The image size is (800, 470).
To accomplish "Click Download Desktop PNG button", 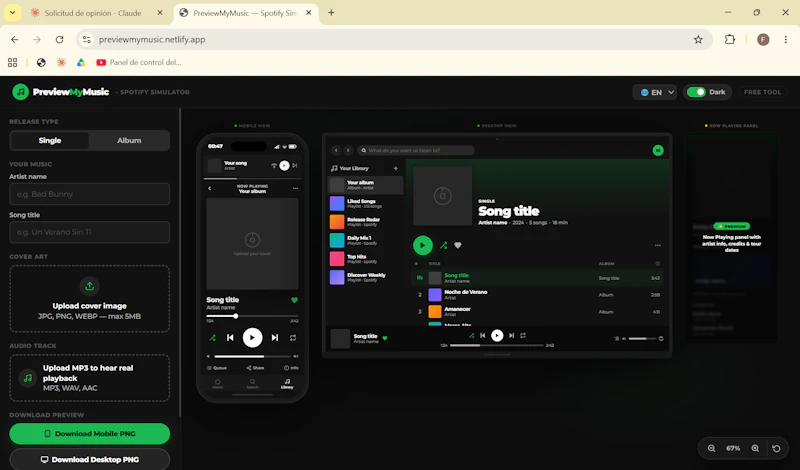I will [x=90, y=459].
